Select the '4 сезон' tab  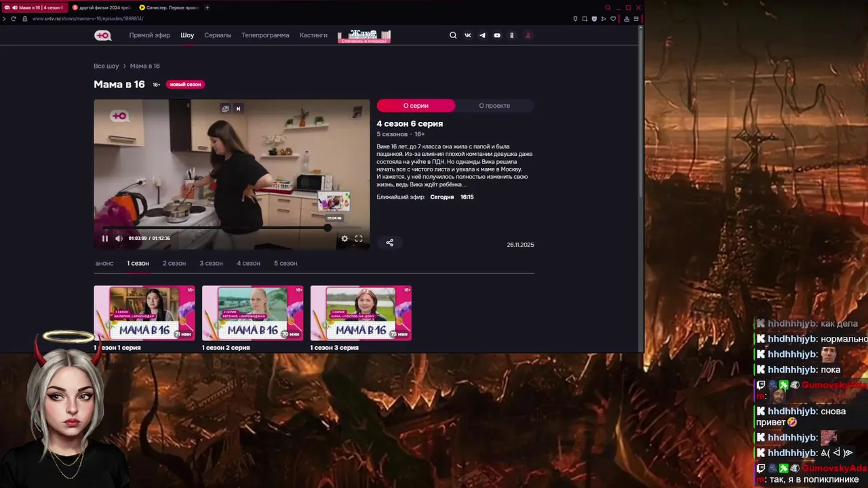(248, 263)
